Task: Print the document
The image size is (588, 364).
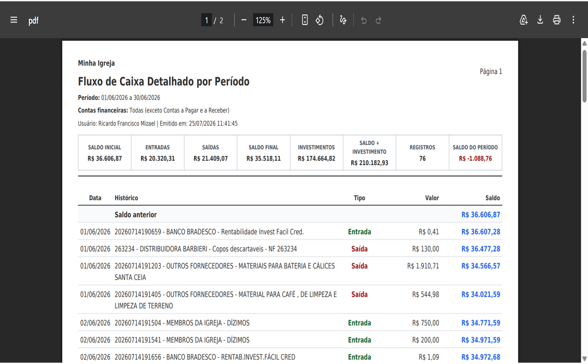Action: click(x=556, y=20)
